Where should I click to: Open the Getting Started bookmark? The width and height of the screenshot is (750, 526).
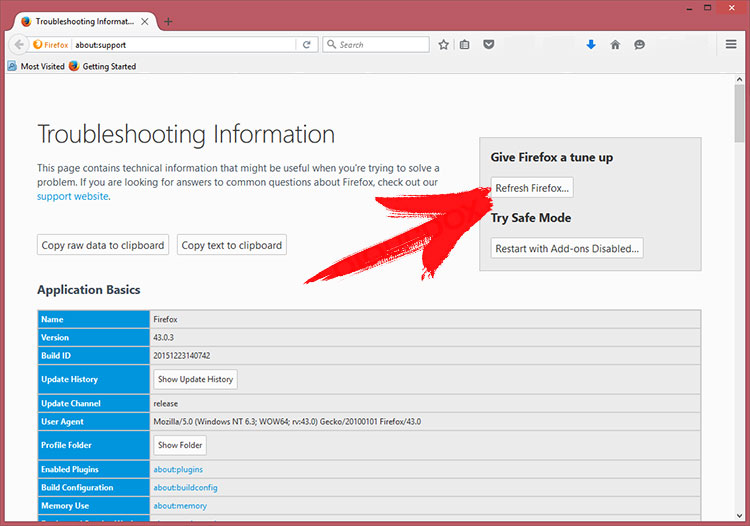102,66
